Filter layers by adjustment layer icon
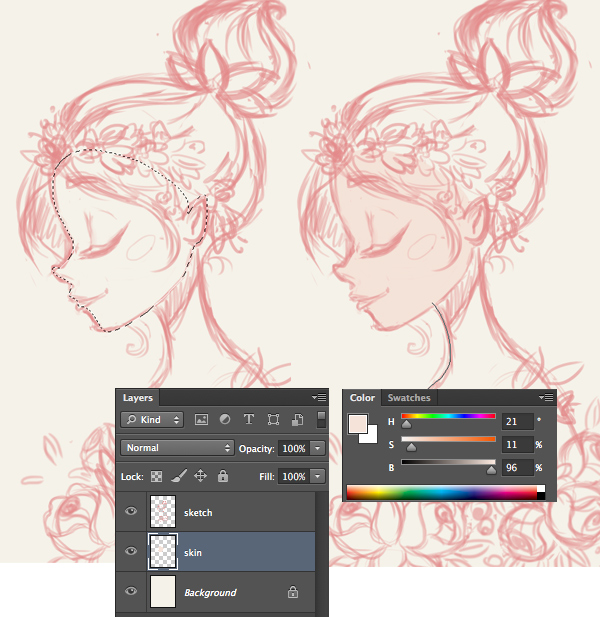 pyautogui.click(x=225, y=419)
